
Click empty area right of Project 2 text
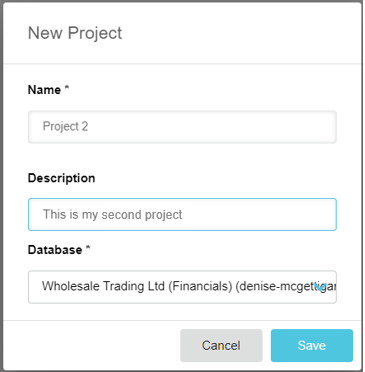tap(213, 127)
